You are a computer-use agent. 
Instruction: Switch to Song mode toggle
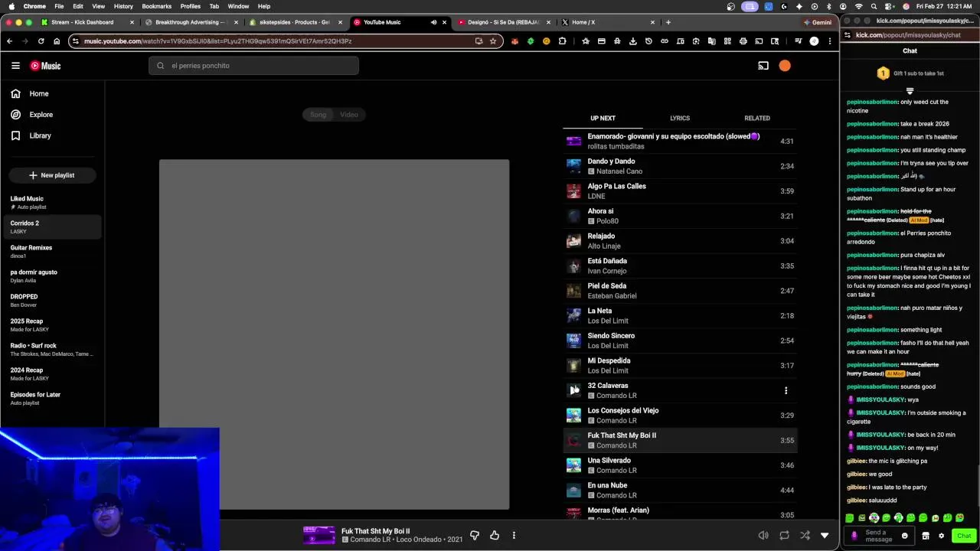coord(318,115)
